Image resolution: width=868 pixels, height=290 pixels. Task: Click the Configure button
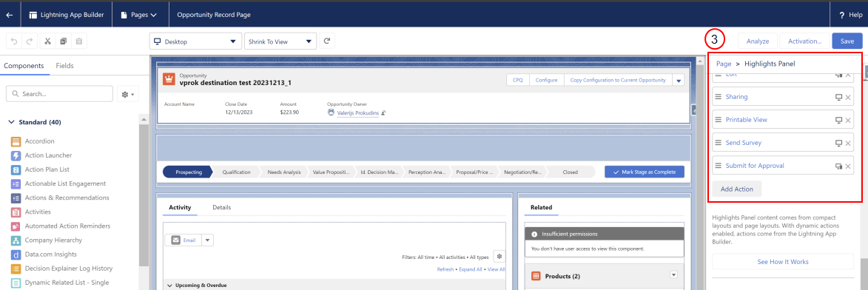546,80
